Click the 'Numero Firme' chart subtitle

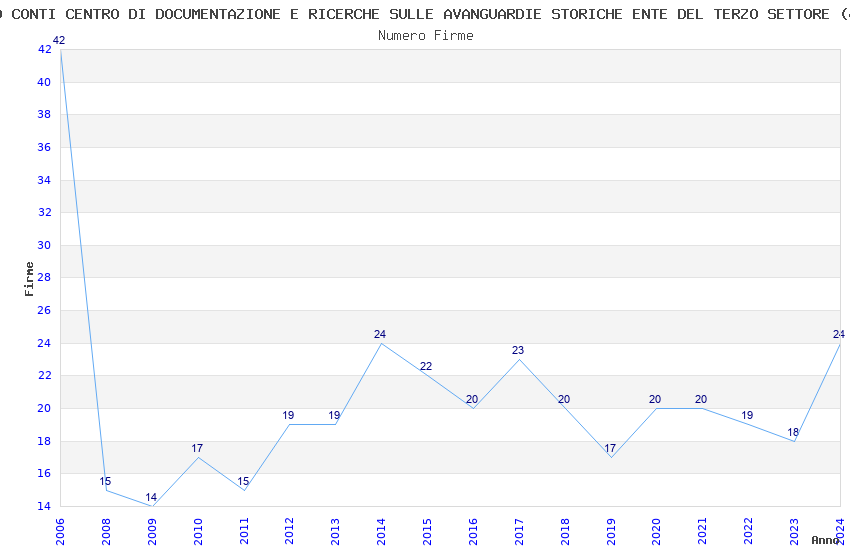click(x=426, y=36)
